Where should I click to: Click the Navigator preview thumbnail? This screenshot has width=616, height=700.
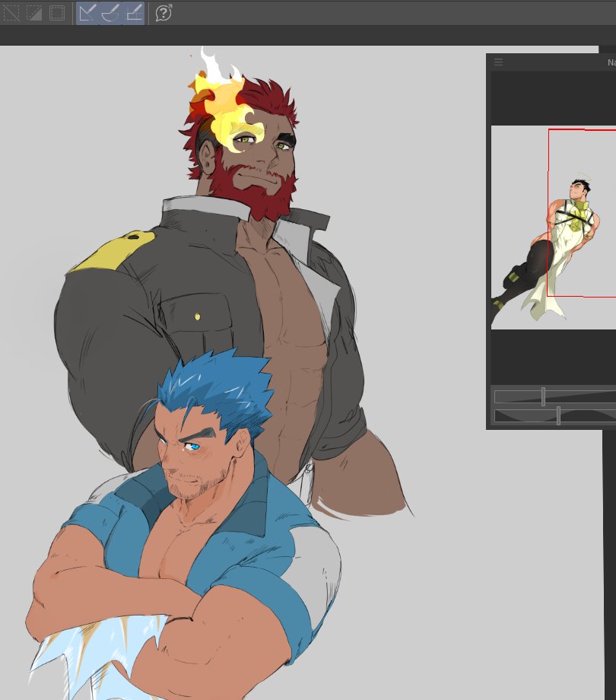554,228
